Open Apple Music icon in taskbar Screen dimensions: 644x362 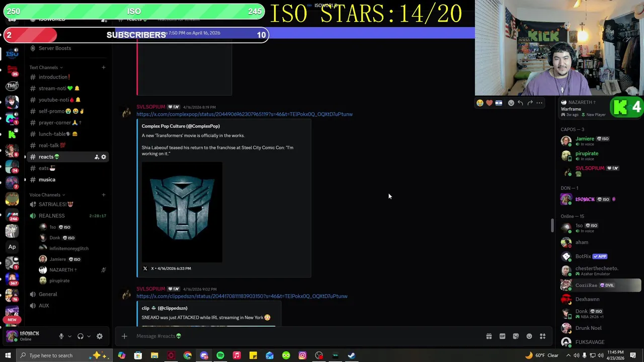coord(237,355)
